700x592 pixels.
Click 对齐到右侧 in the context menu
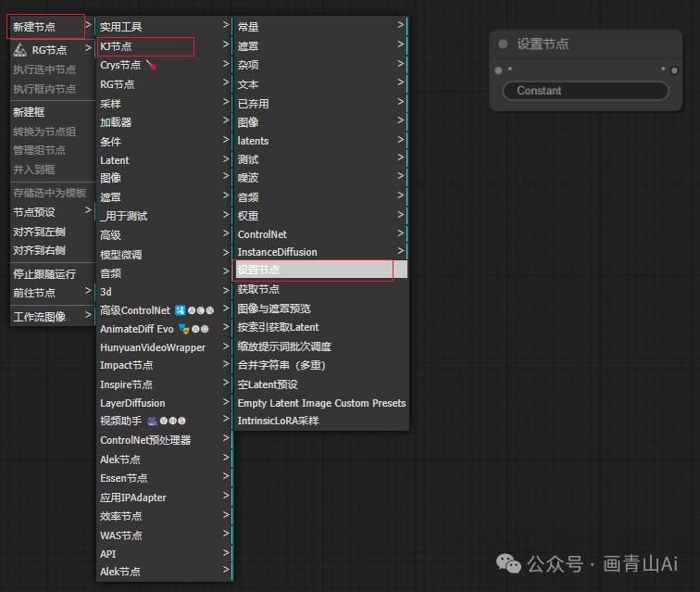point(52,250)
